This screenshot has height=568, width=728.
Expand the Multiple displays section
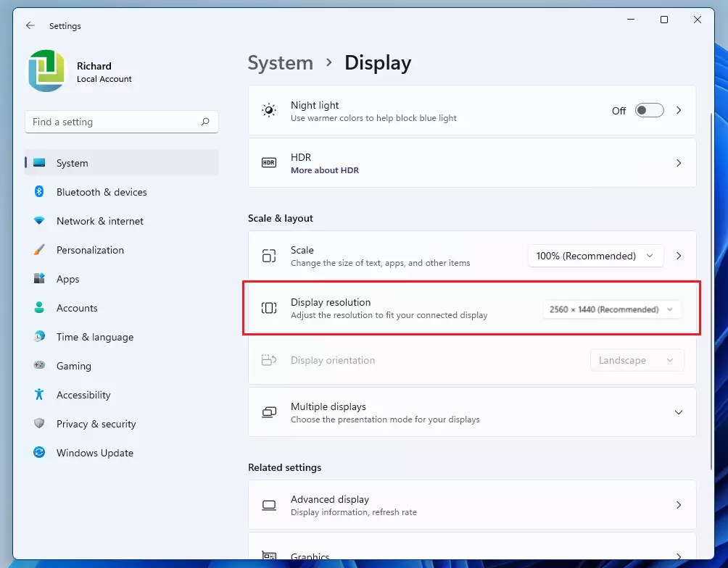pos(679,412)
